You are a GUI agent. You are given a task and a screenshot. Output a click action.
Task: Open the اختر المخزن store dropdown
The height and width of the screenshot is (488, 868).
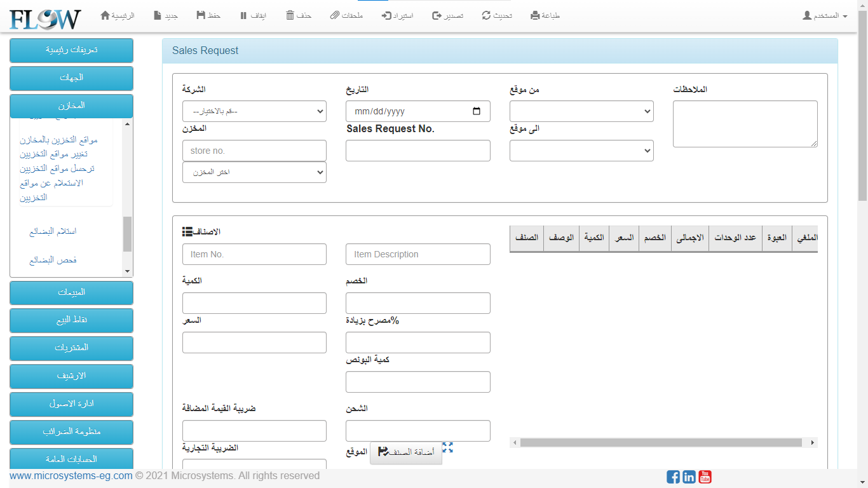(x=254, y=172)
